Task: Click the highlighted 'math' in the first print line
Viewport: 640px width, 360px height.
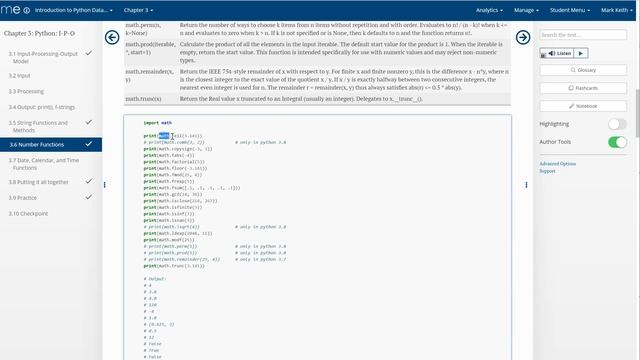Action: pos(164,136)
